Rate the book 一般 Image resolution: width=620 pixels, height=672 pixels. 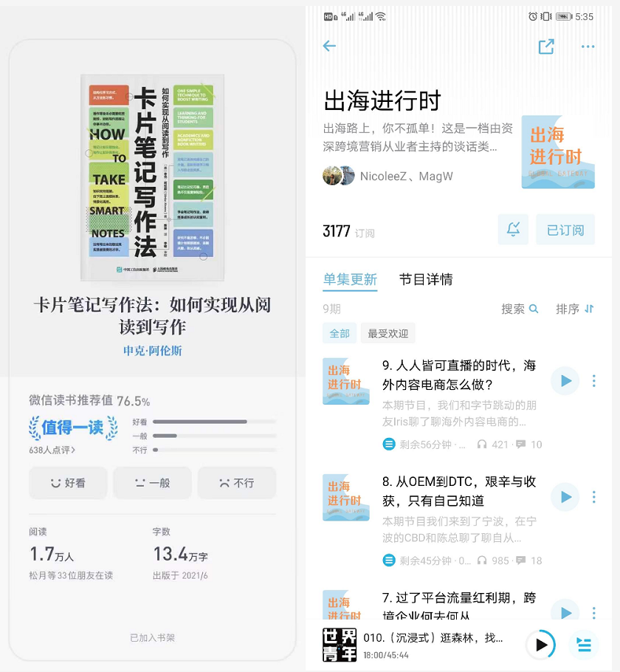pyautogui.click(x=152, y=482)
